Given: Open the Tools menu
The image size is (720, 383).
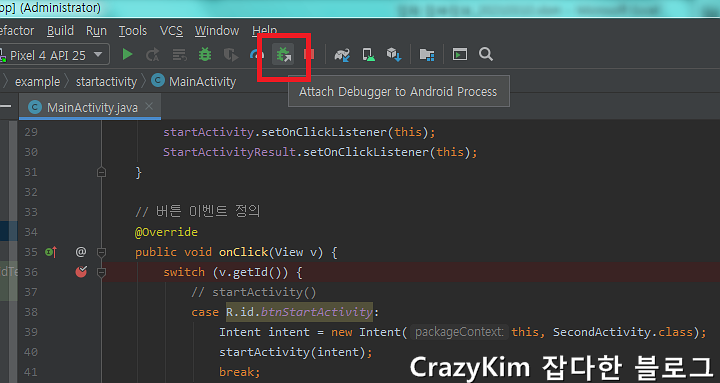Looking at the screenshot, I should [x=133, y=31].
